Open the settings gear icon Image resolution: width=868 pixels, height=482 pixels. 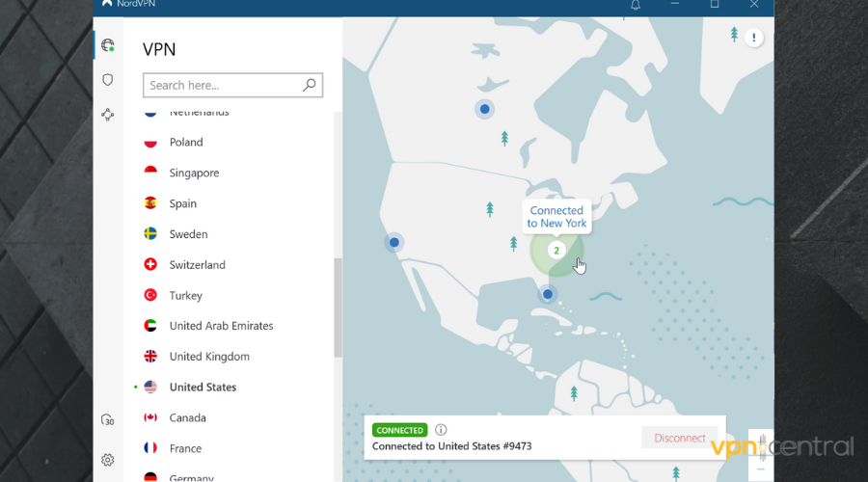(108, 460)
